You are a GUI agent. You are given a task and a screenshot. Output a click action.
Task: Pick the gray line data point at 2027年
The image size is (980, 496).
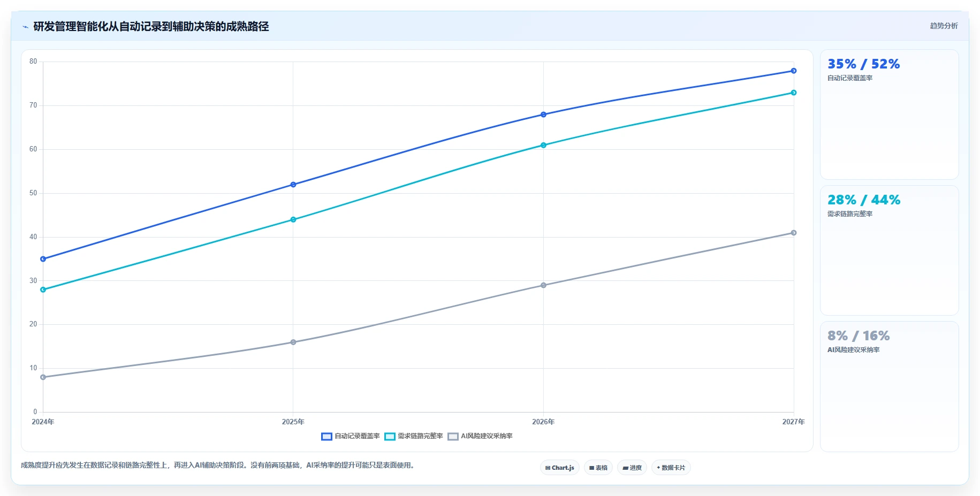click(x=794, y=233)
